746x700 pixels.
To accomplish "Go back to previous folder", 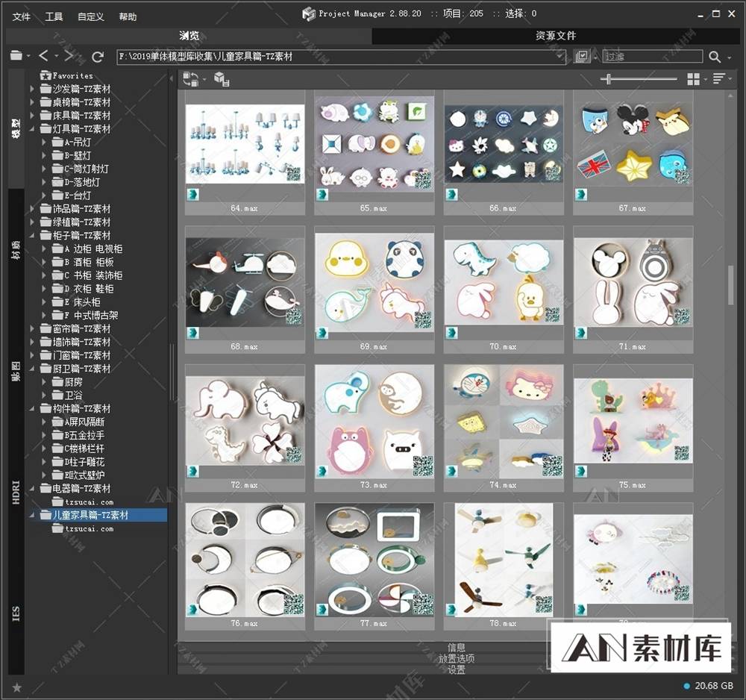I will (x=43, y=56).
